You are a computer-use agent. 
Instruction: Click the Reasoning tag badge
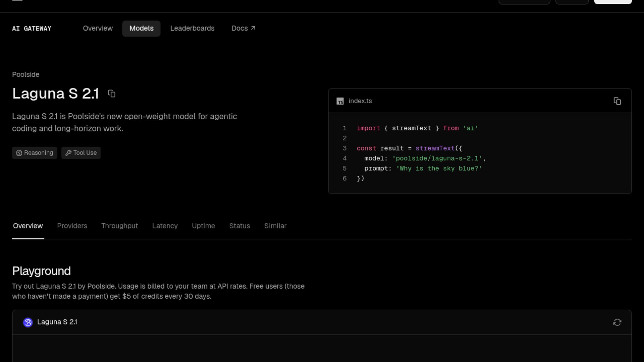tap(35, 153)
